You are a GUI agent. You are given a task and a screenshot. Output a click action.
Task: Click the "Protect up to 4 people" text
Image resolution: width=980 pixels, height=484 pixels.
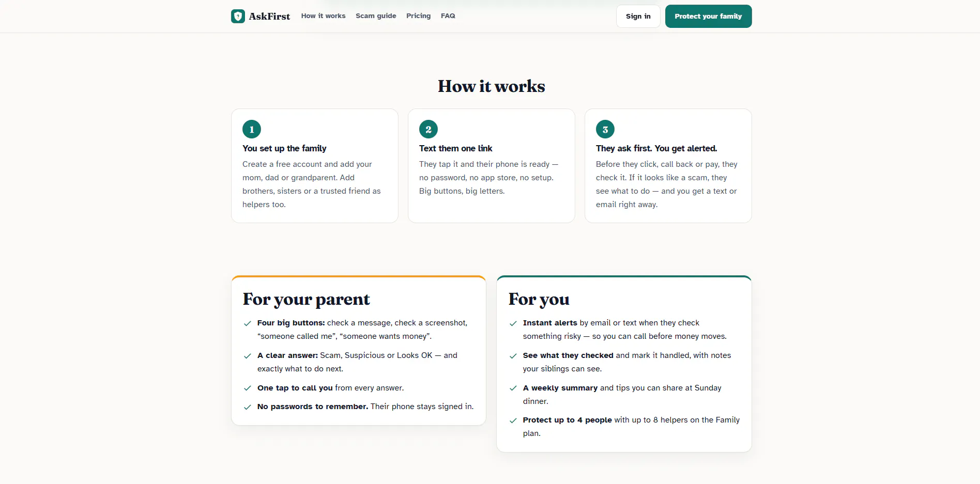tap(568, 420)
